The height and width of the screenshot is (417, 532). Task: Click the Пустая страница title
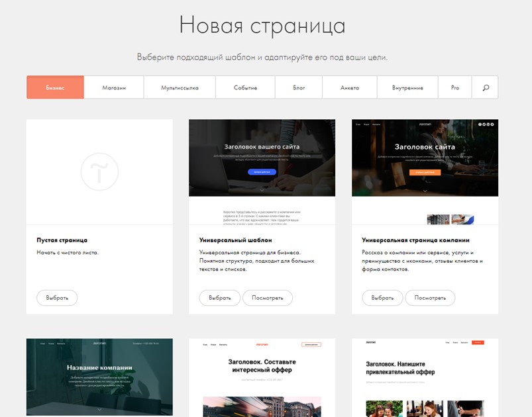pos(62,240)
